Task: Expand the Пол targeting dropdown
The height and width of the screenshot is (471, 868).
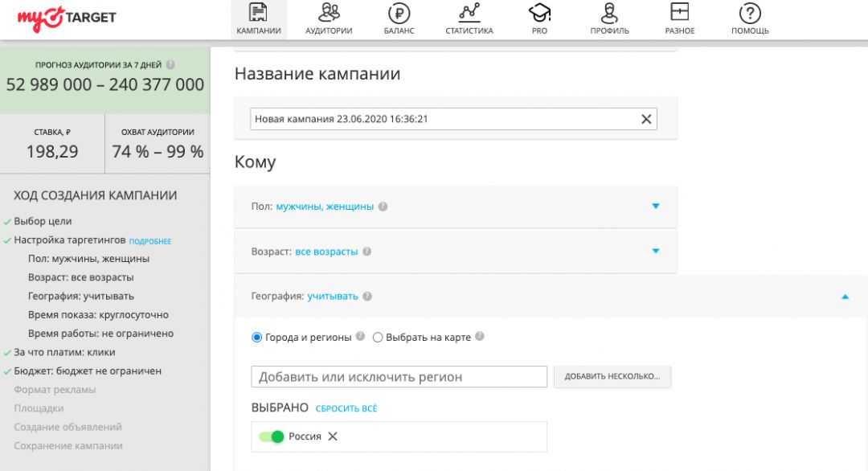Action: click(656, 206)
